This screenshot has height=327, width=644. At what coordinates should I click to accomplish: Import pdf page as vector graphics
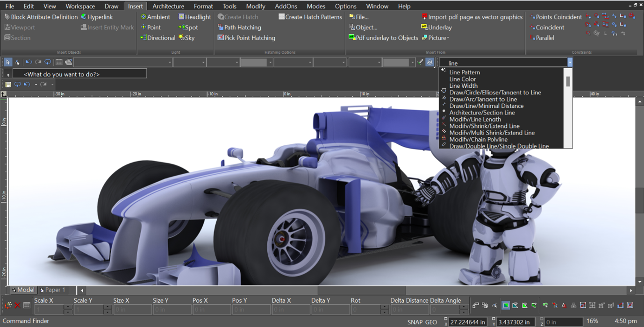point(472,17)
